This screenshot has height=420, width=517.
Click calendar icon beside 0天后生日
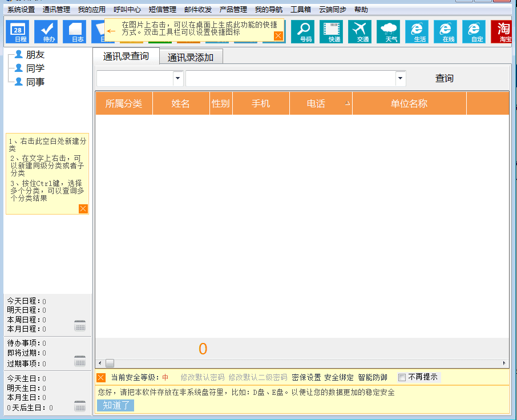[80, 406]
